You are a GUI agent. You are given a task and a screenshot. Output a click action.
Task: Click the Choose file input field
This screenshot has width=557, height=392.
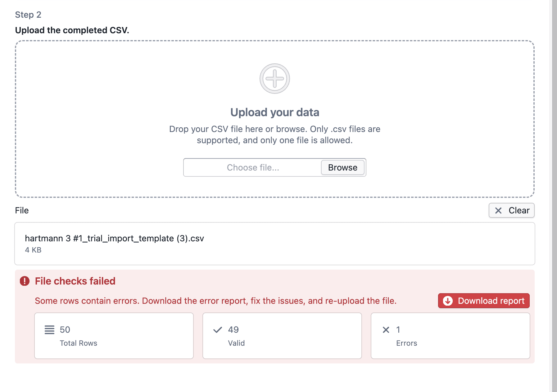pos(253,167)
